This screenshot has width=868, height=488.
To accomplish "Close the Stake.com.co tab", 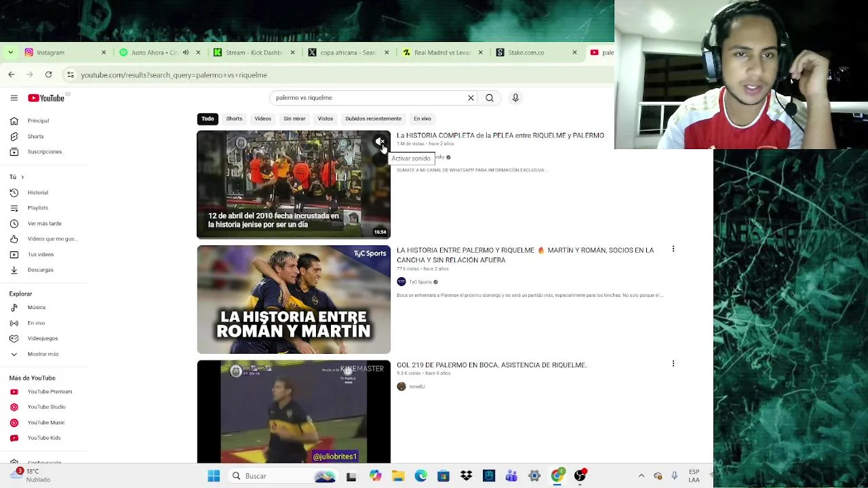I will tap(574, 52).
